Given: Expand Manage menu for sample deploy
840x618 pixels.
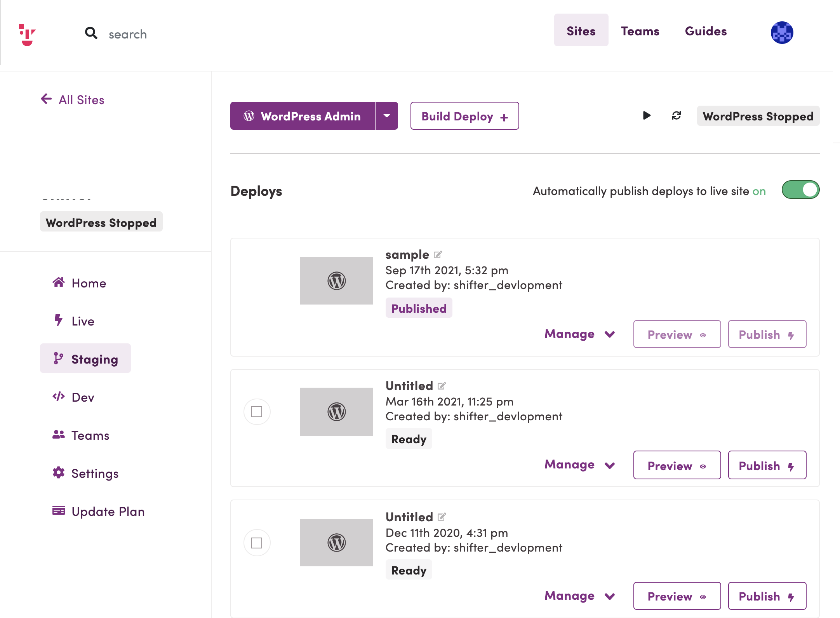Looking at the screenshot, I should point(580,334).
